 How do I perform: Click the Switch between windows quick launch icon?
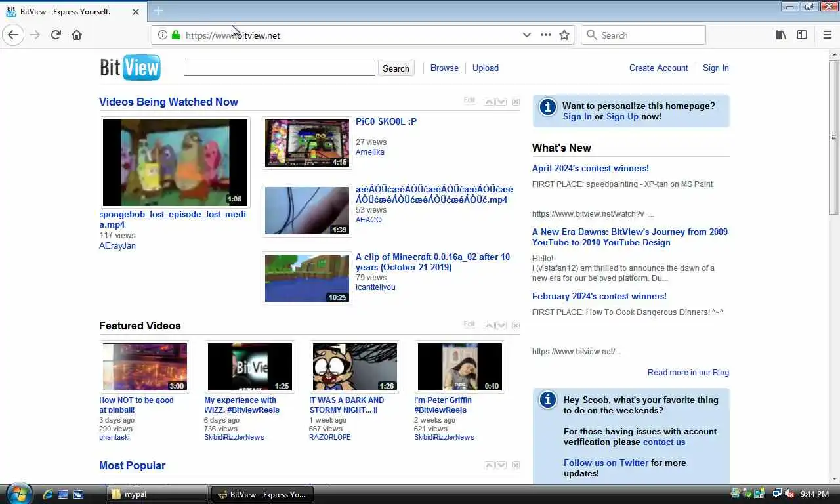(78, 494)
